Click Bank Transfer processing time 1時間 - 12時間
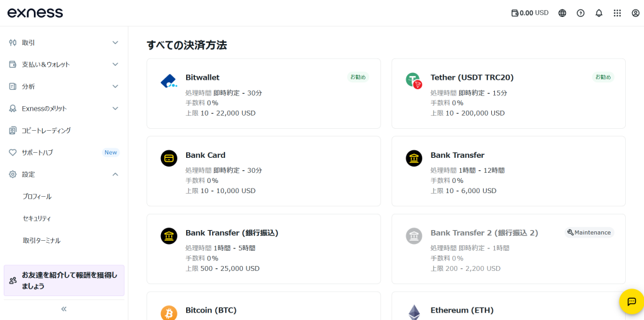 coord(482,170)
